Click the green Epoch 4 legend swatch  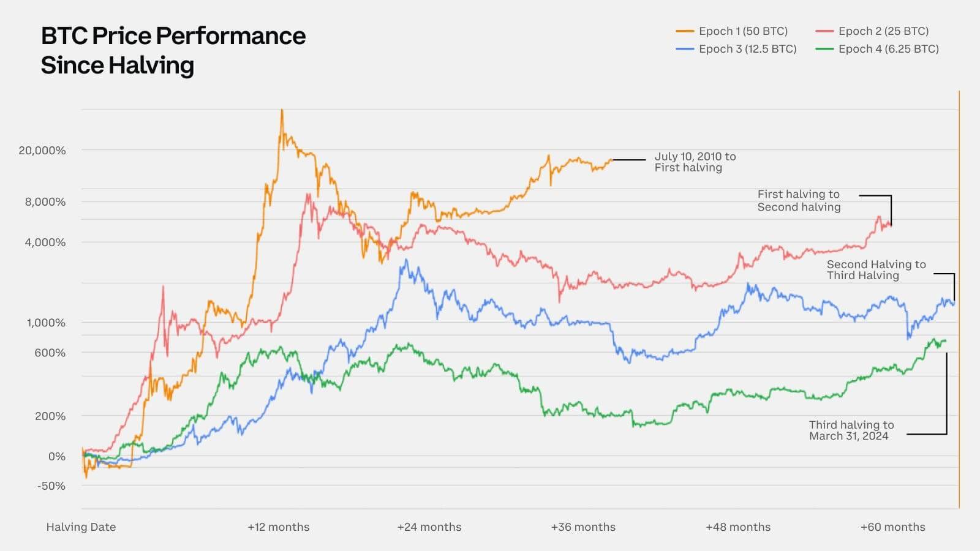tap(825, 49)
